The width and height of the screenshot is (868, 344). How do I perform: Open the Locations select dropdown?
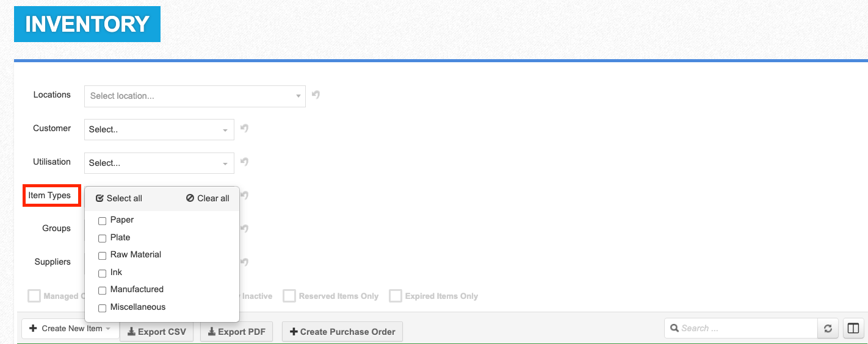(195, 96)
